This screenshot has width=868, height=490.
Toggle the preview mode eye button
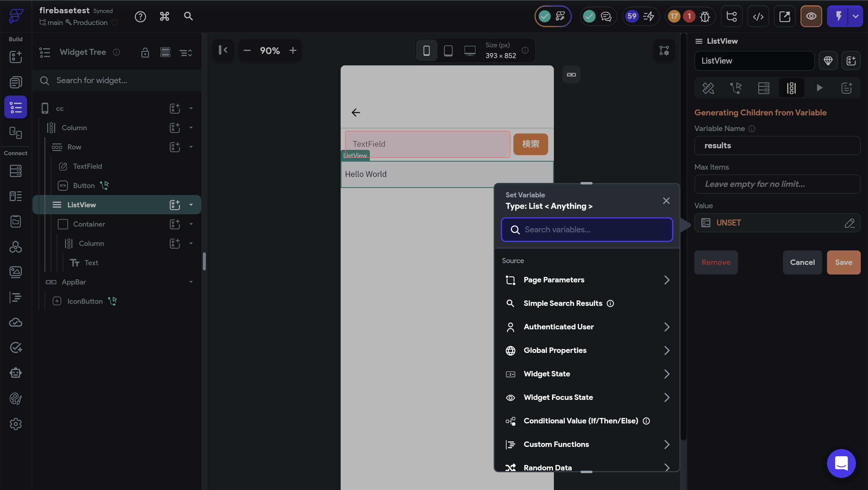[811, 16]
